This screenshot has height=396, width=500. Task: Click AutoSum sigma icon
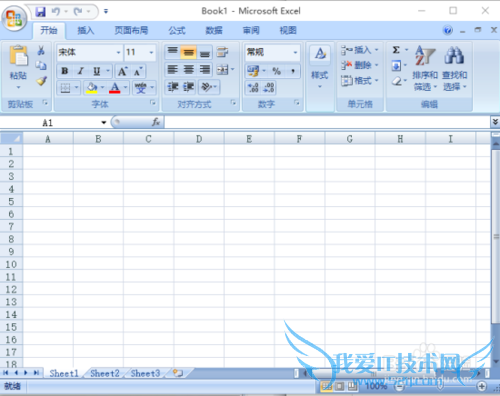click(396, 50)
